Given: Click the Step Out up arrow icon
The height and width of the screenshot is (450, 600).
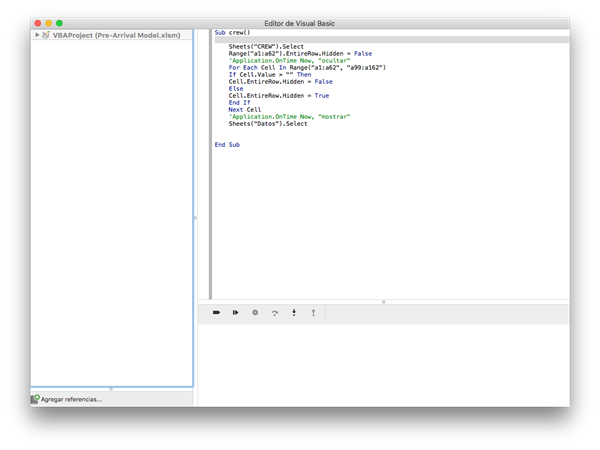Looking at the screenshot, I should tap(313, 313).
